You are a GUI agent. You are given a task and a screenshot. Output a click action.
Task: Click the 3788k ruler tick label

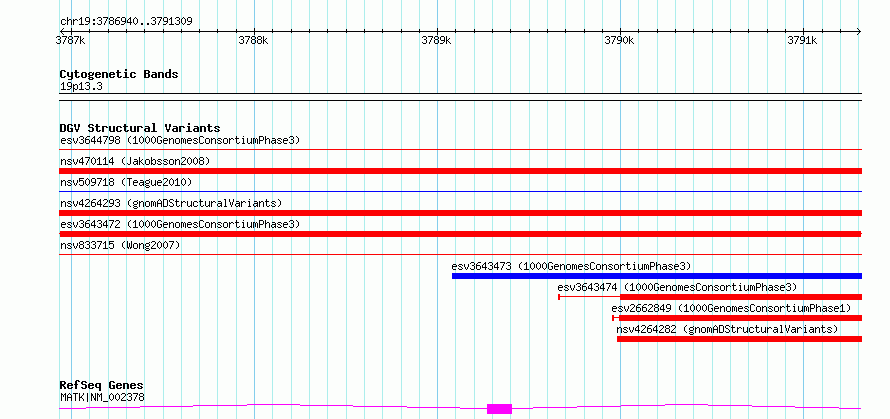click(x=253, y=41)
